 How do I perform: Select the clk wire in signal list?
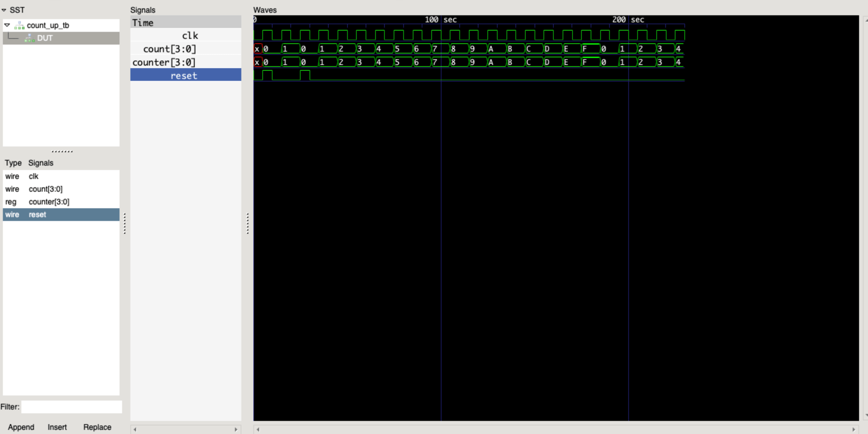point(33,176)
